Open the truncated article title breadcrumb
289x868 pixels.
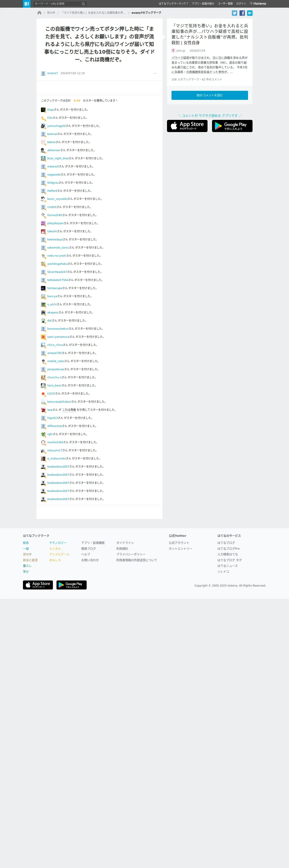93,13
